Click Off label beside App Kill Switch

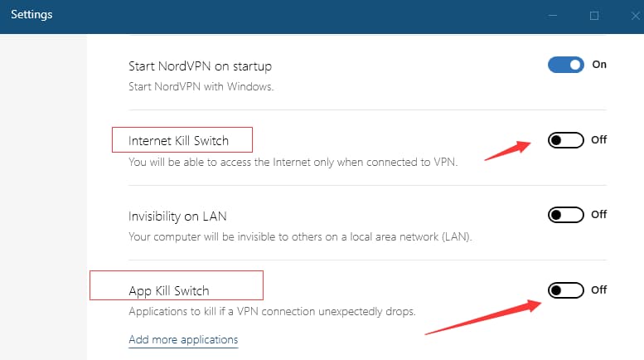599,289
